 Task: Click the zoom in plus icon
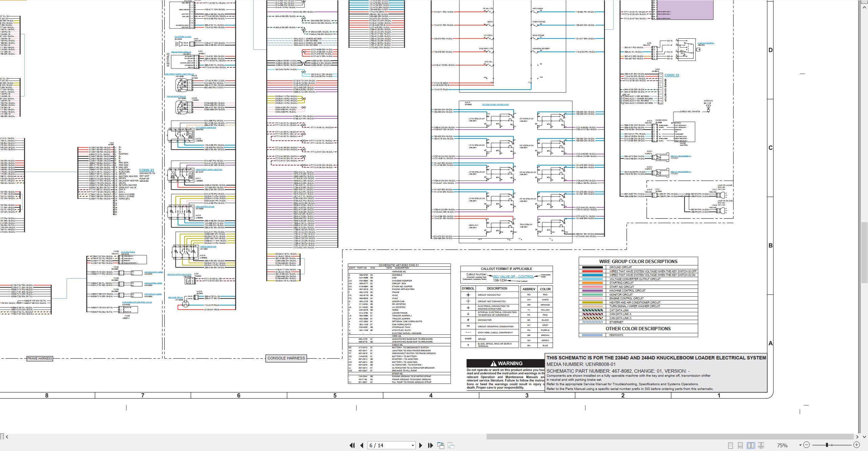[x=856, y=445]
